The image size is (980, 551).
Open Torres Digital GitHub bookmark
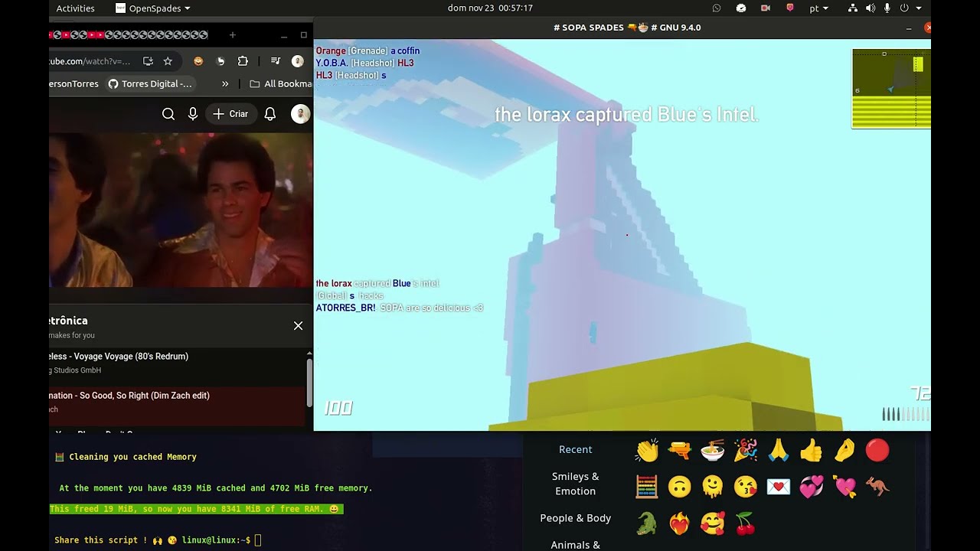point(150,84)
